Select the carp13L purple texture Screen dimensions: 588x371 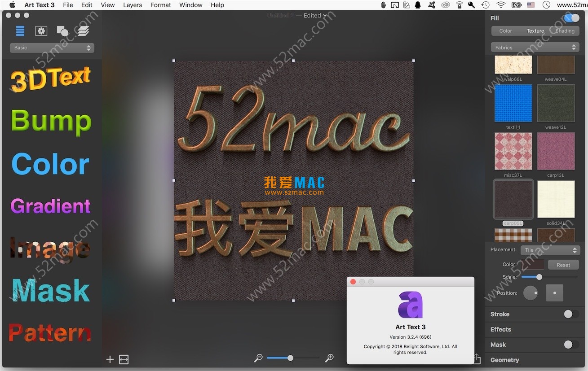[556, 151]
